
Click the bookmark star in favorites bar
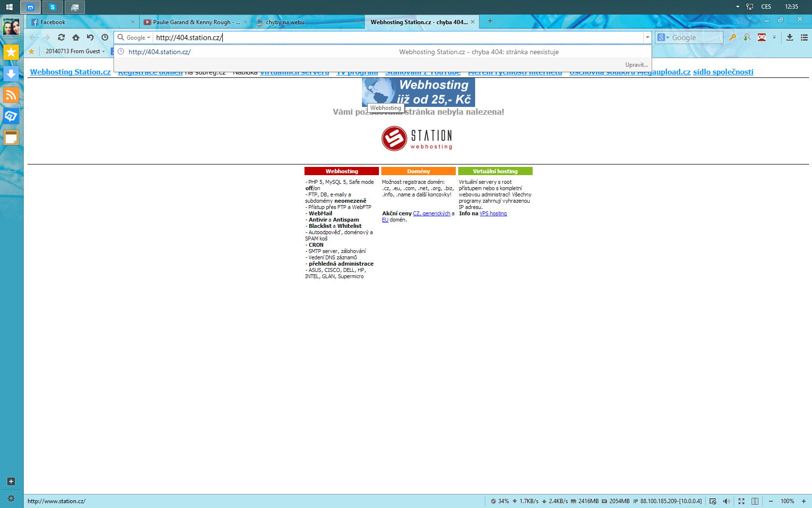point(31,51)
